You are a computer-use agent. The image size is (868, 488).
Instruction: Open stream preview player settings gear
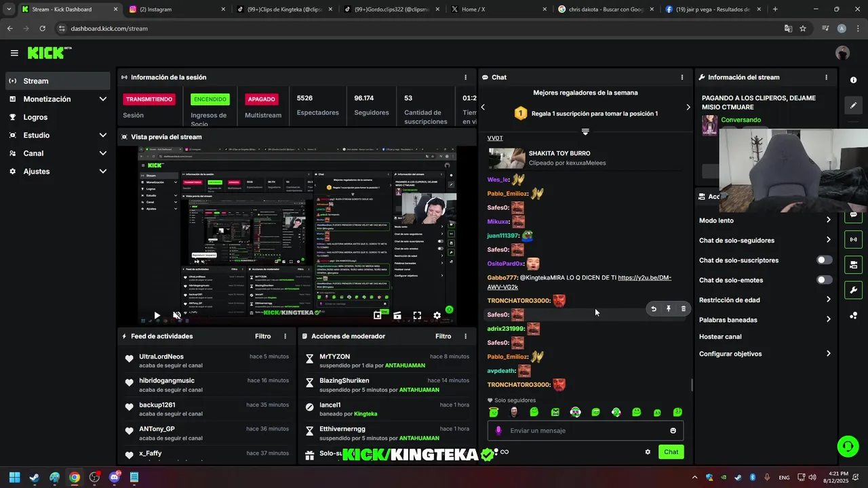coord(437,315)
